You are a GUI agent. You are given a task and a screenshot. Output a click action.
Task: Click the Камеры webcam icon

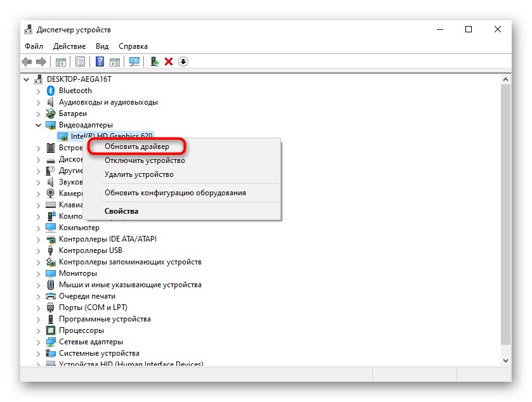click(x=51, y=193)
